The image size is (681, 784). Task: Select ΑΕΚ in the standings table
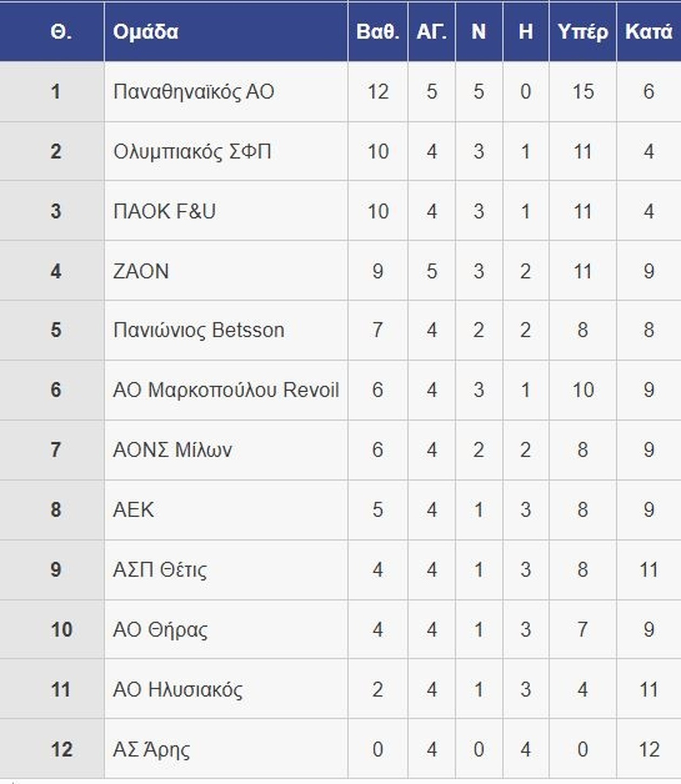133,510
